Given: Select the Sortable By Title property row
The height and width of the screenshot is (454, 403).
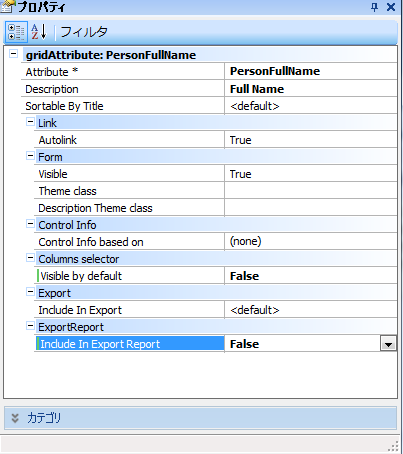Looking at the screenshot, I should [209, 106].
